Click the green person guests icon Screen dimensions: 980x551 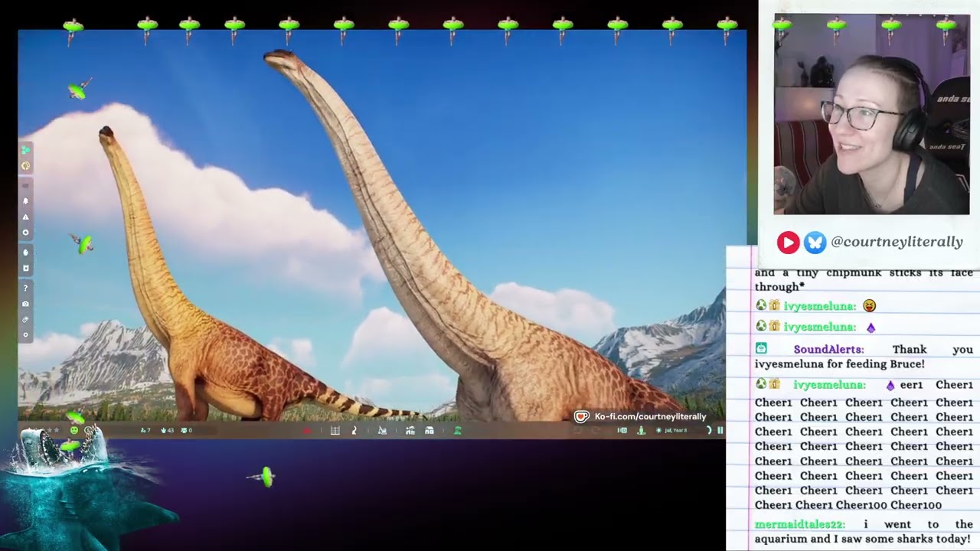[x=642, y=430]
